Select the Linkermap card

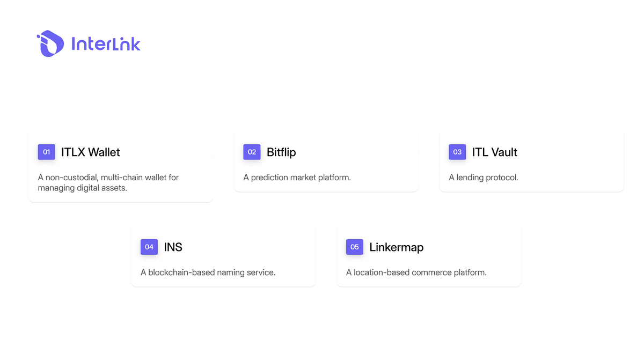click(x=429, y=256)
